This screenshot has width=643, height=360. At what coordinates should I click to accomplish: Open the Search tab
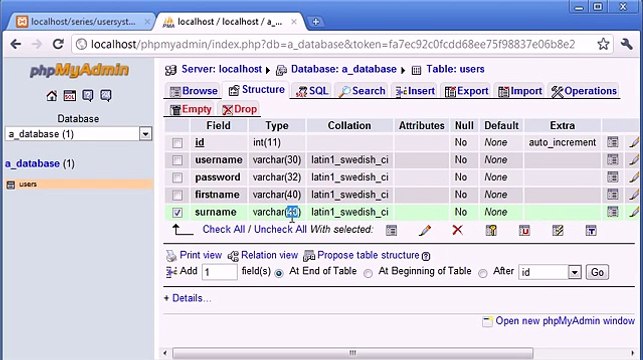(x=362, y=91)
